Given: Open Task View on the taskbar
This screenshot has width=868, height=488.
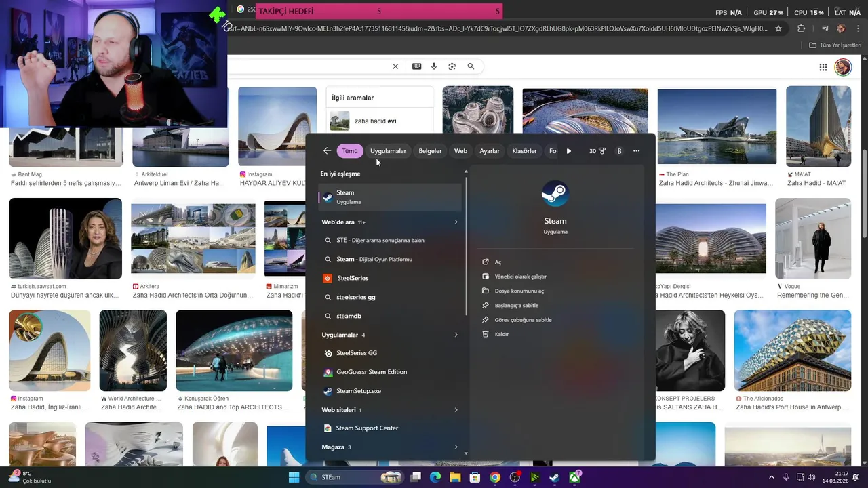Looking at the screenshot, I should point(416,477).
